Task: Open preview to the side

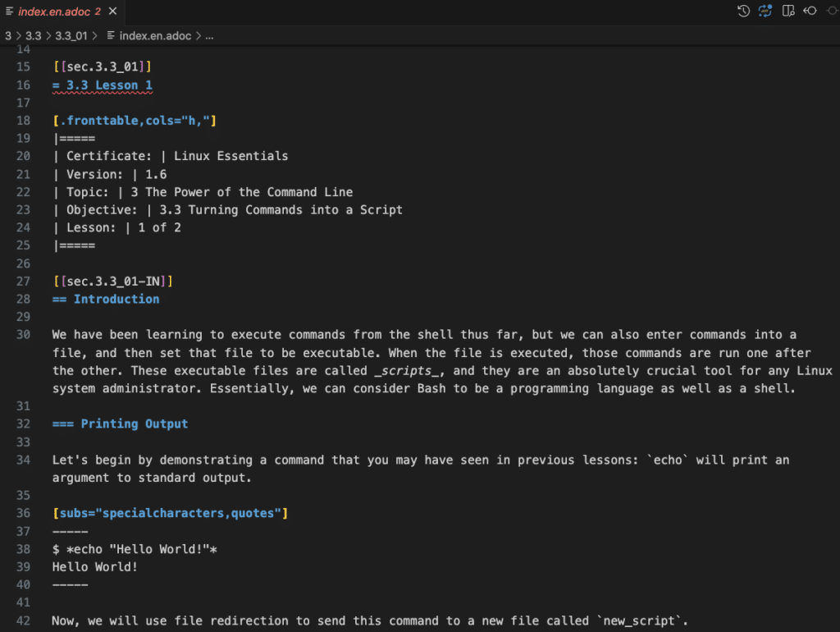Action: click(x=788, y=11)
